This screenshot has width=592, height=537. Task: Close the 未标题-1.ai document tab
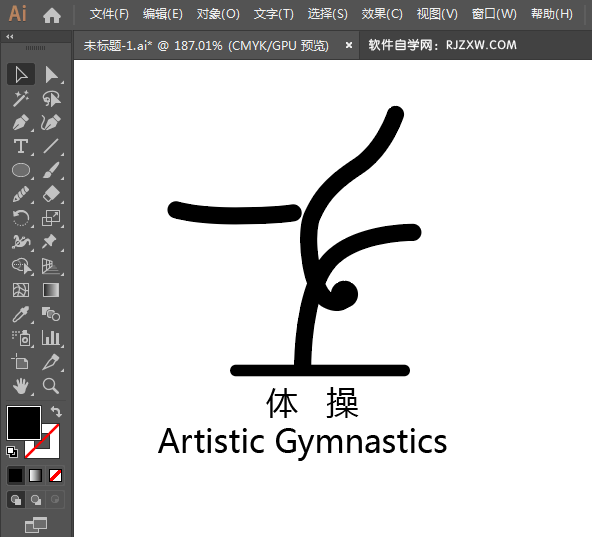[x=349, y=45]
